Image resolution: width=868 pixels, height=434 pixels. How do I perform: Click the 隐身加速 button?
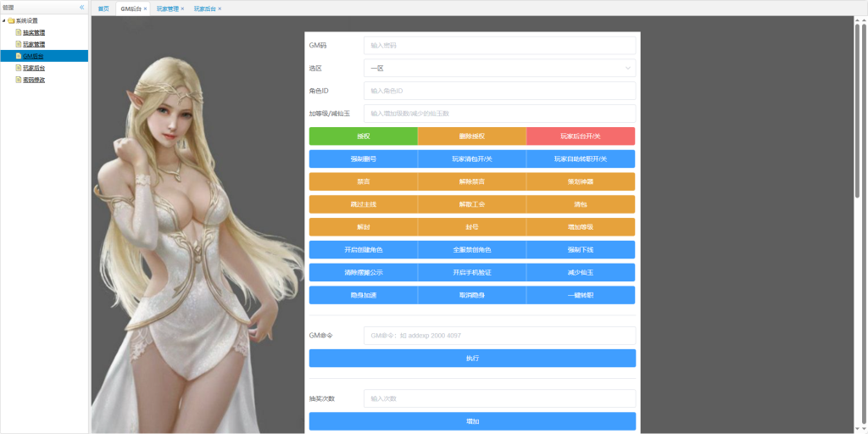[363, 295]
